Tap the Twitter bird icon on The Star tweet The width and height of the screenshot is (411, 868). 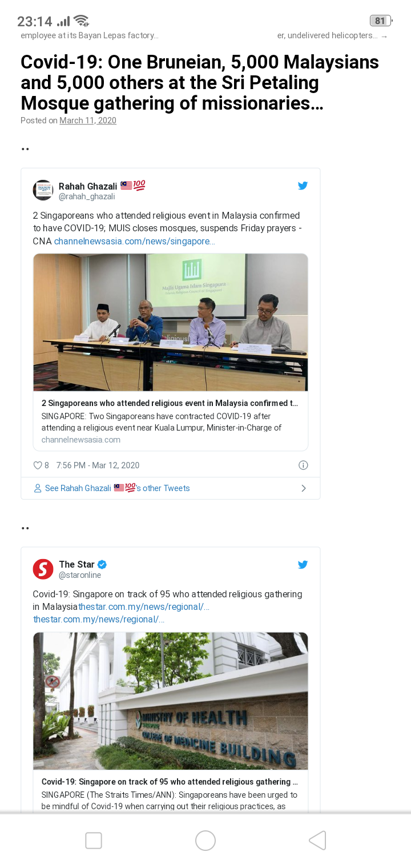pyautogui.click(x=303, y=564)
